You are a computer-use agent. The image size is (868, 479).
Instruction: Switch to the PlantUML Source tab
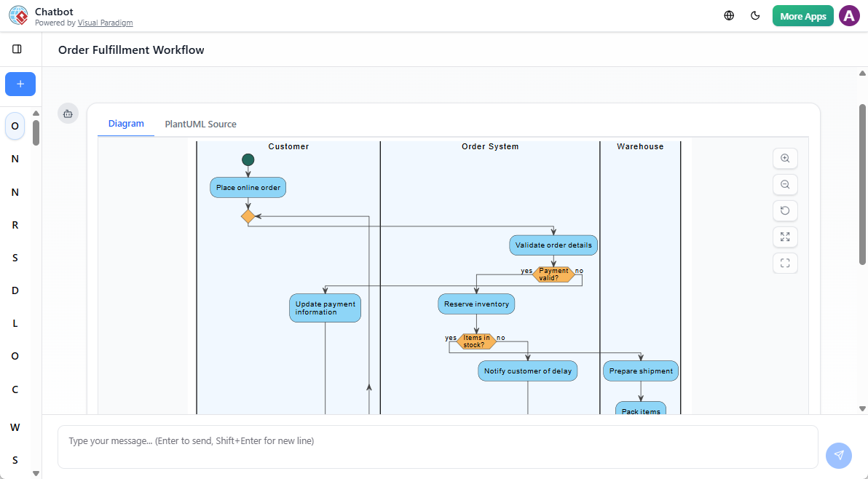[200, 124]
